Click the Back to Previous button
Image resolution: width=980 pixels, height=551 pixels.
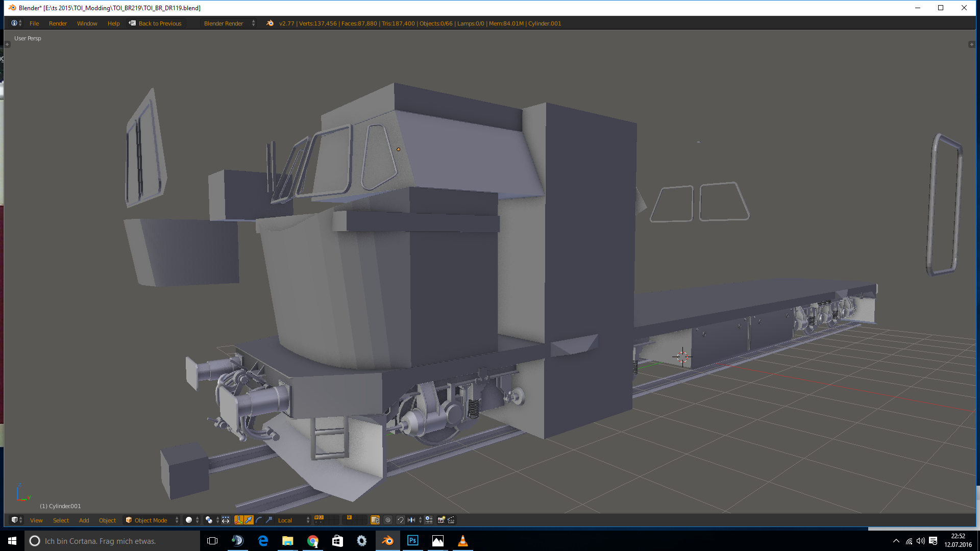click(156, 23)
